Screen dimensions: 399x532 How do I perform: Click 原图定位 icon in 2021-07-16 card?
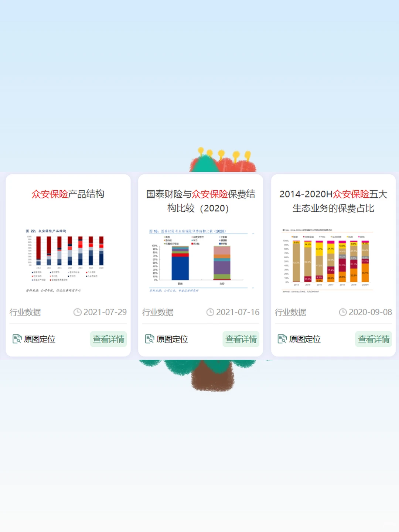click(x=150, y=339)
